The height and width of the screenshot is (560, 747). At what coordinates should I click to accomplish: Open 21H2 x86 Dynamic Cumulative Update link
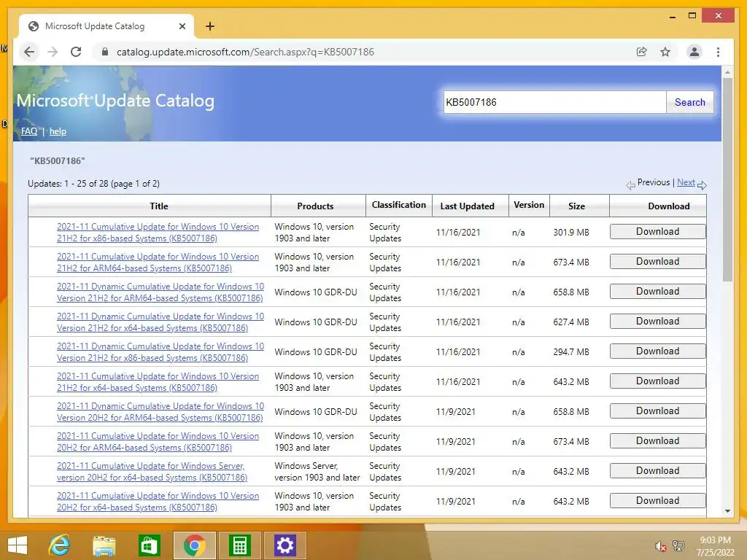click(160, 352)
